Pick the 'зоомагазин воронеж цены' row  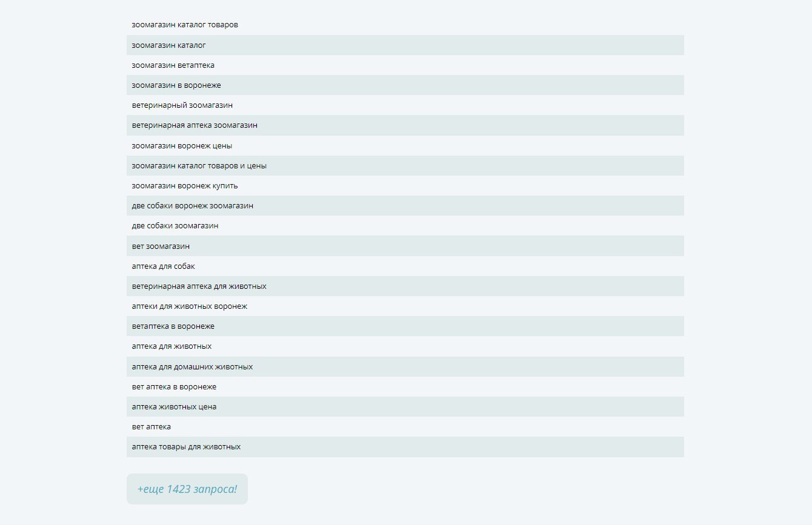click(405, 145)
